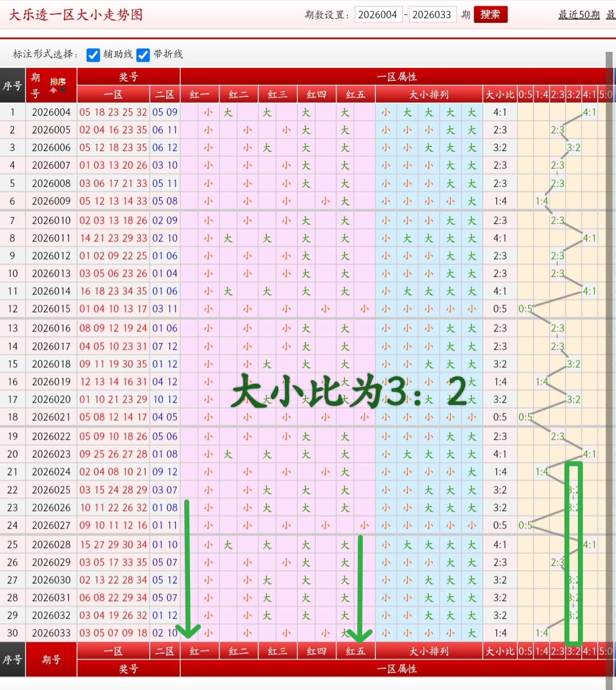The height and width of the screenshot is (690, 616).
Task: Click the 4:1 marker in row 2026004
Action: [x=590, y=112]
